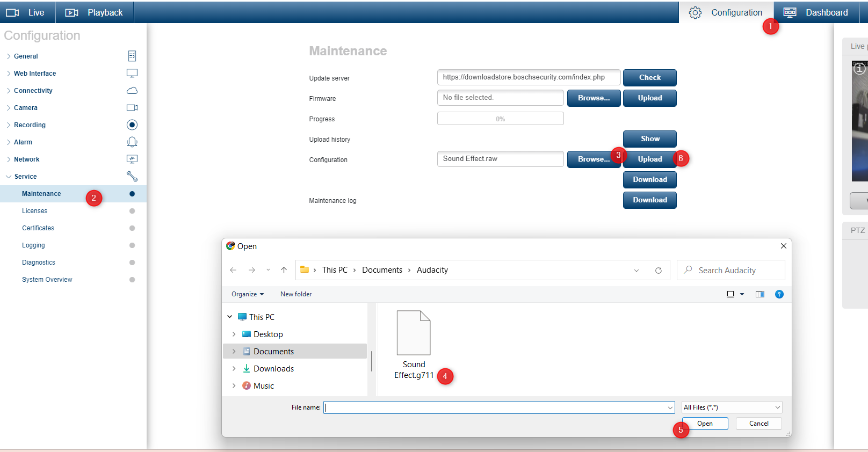Click the Alarm bell icon
This screenshot has height=452, width=868.
tap(132, 142)
